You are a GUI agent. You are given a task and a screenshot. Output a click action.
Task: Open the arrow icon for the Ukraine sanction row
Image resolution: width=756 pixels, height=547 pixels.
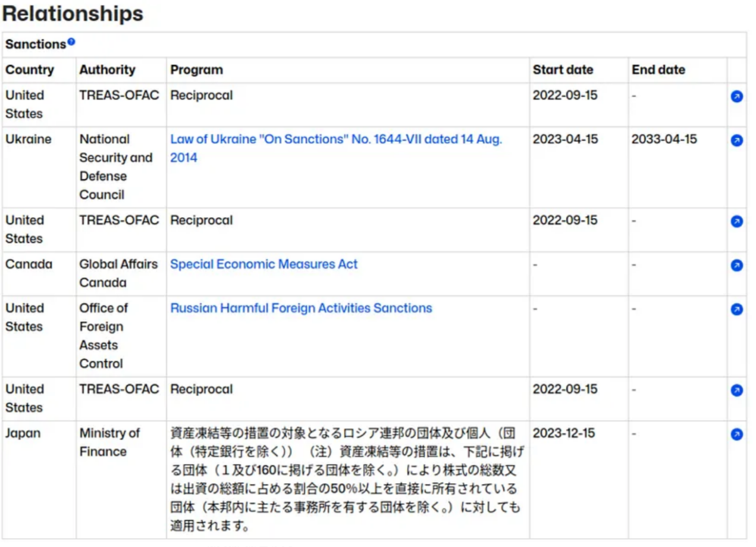736,140
